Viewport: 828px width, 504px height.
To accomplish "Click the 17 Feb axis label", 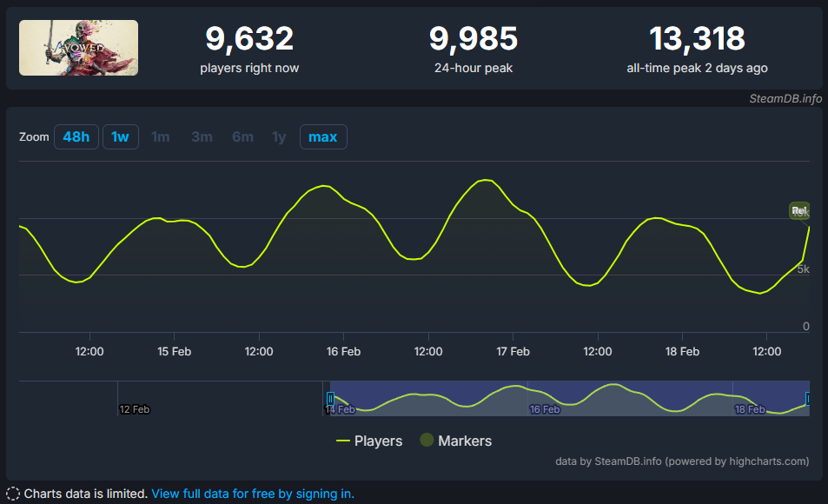I will pyautogui.click(x=513, y=351).
